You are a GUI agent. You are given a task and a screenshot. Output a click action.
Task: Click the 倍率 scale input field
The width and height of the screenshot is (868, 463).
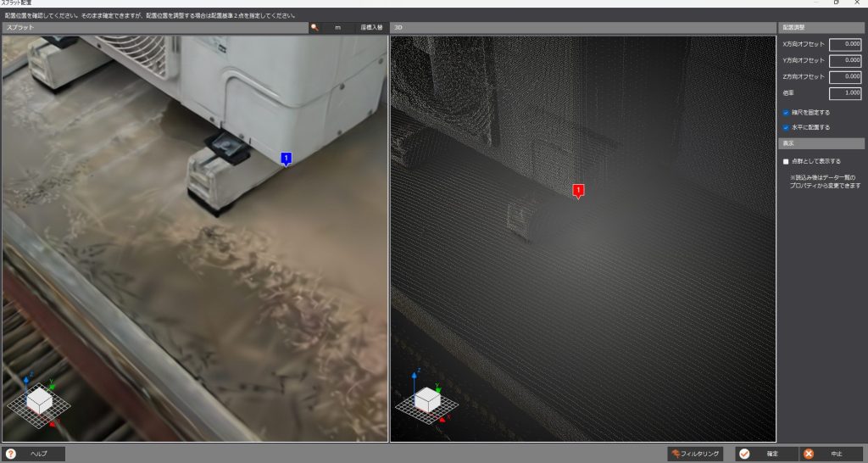tap(844, 93)
